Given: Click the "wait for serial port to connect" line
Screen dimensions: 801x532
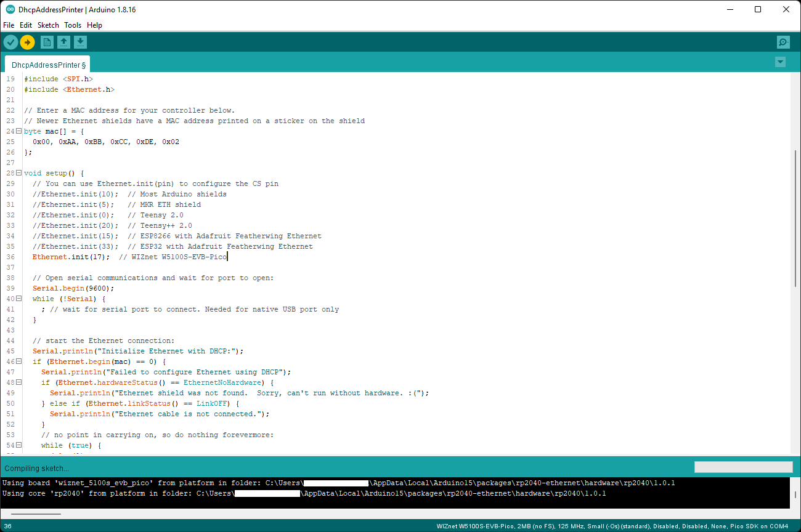Looking at the screenshot, I should tap(190, 309).
